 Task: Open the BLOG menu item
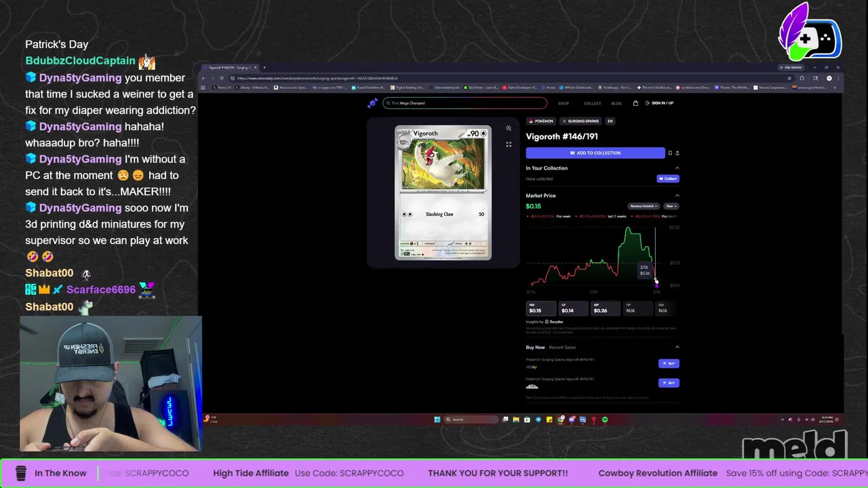(x=616, y=103)
